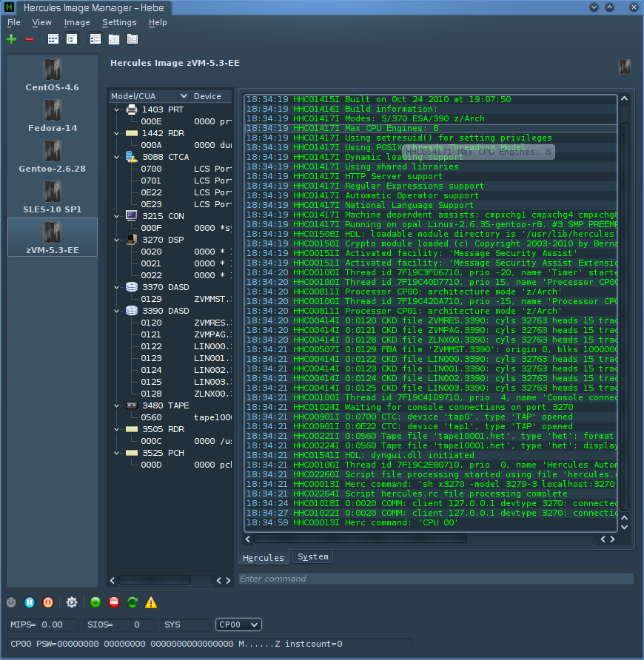Click the folder view toolbar icon

tap(114, 39)
